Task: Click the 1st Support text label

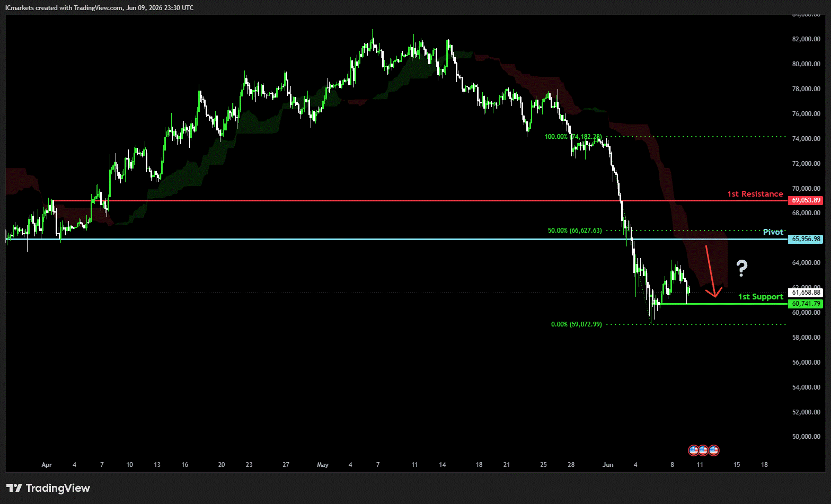Action: coord(761,297)
